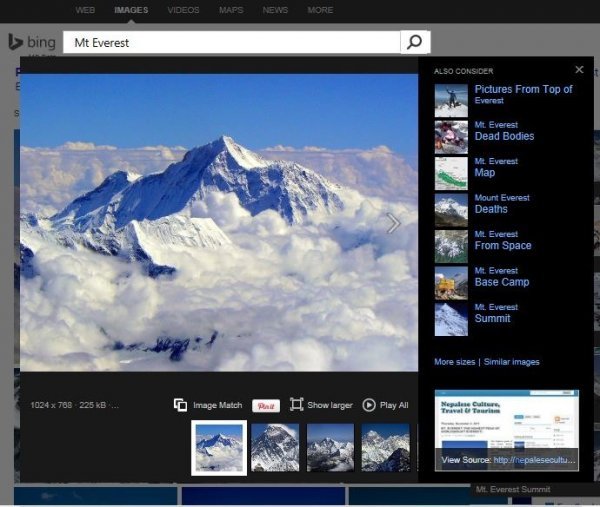Open the News tab

pos(275,10)
